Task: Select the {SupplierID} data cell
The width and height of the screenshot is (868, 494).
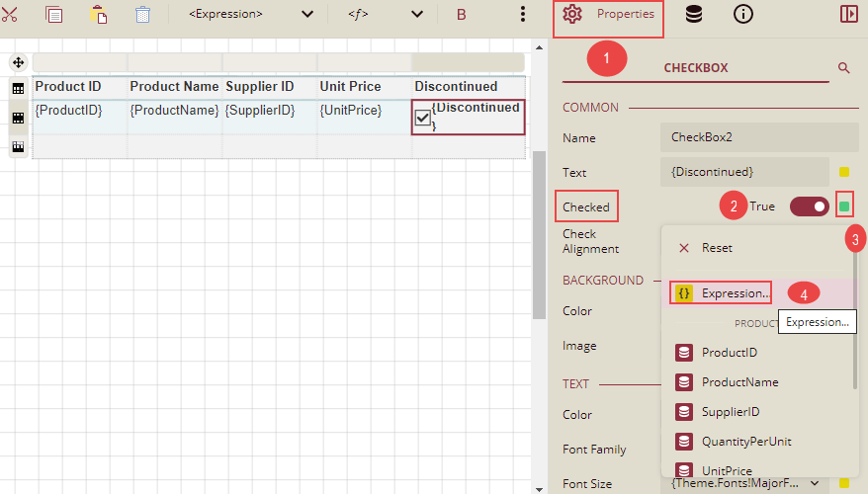Action: (270, 117)
